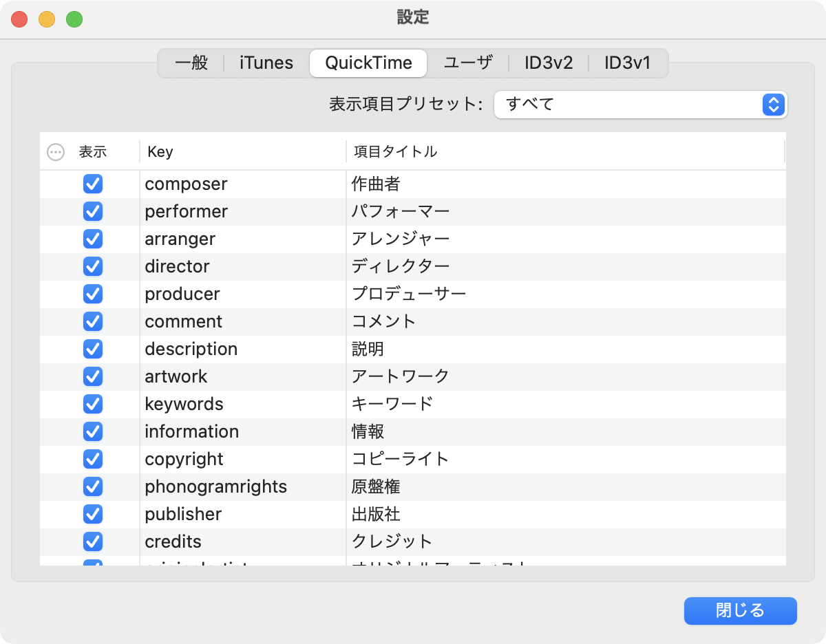Select the composer key cell

click(243, 184)
